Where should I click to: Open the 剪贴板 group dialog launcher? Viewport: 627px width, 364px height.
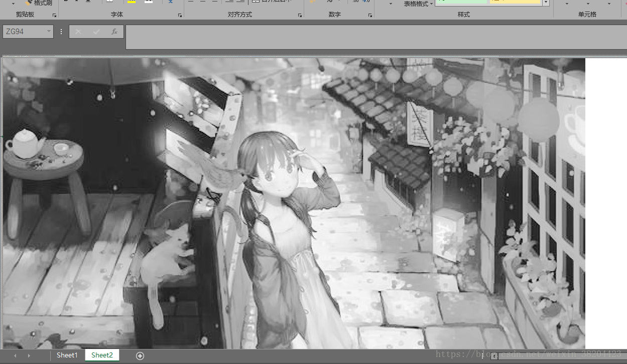(x=54, y=16)
